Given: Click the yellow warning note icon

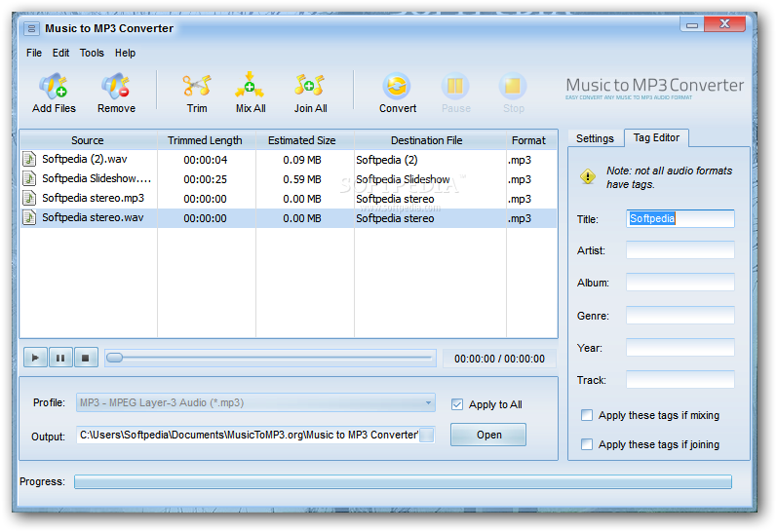Looking at the screenshot, I should point(588,175).
